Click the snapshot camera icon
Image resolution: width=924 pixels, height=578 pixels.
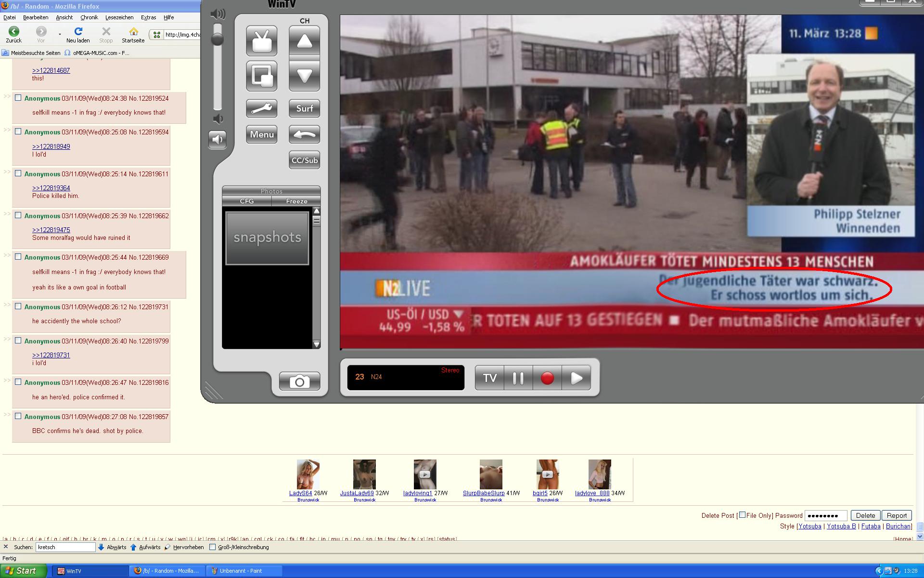coord(299,381)
